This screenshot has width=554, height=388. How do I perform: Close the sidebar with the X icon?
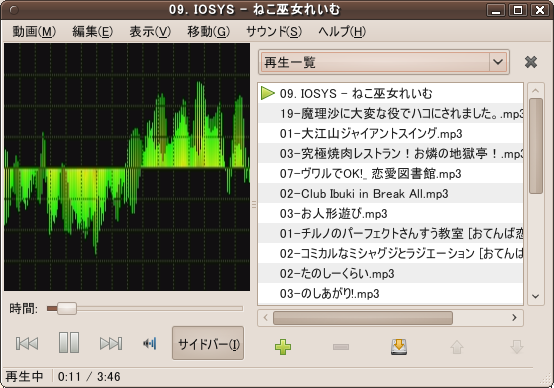(x=531, y=62)
